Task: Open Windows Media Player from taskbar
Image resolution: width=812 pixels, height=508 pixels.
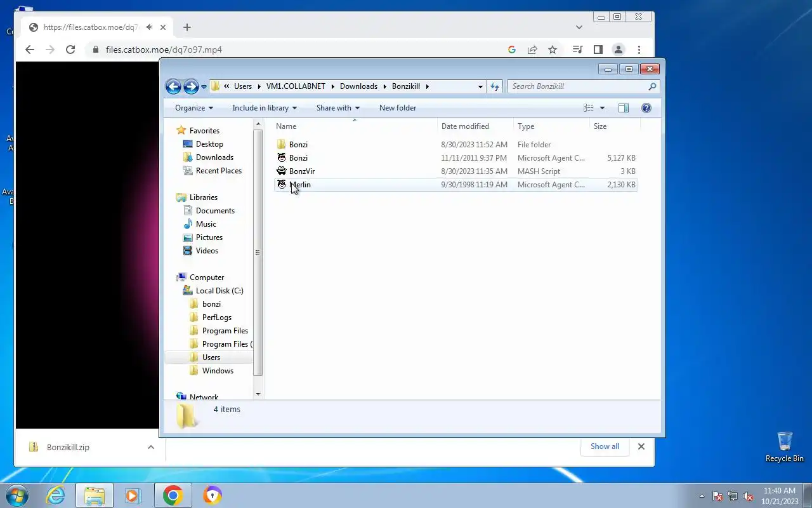Action: (x=133, y=495)
